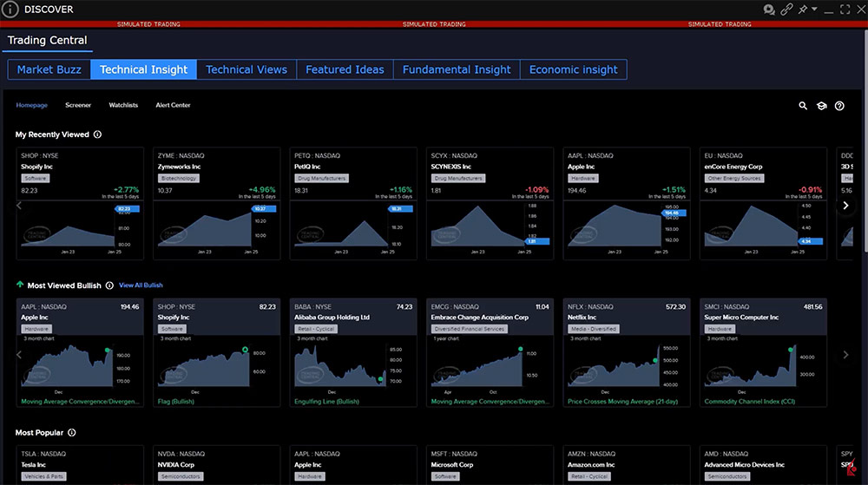Open SCYNEXIS Inc recently viewed chart

tap(490, 230)
